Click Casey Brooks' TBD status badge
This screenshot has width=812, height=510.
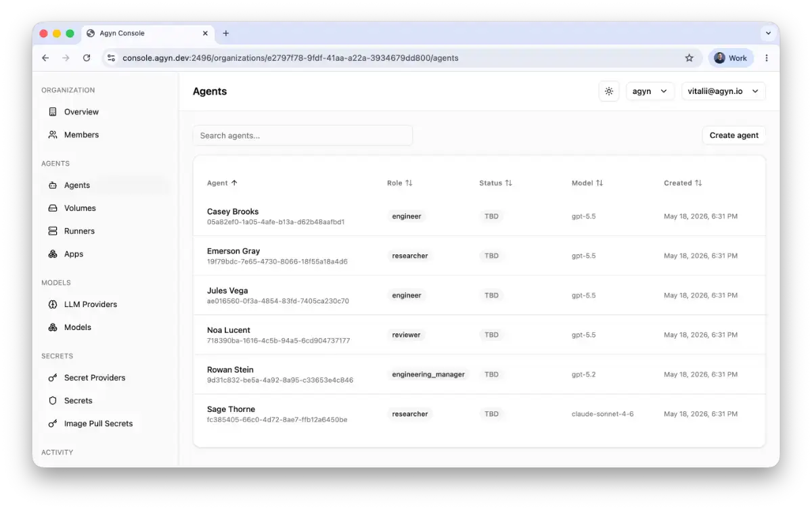pyautogui.click(x=491, y=216)
